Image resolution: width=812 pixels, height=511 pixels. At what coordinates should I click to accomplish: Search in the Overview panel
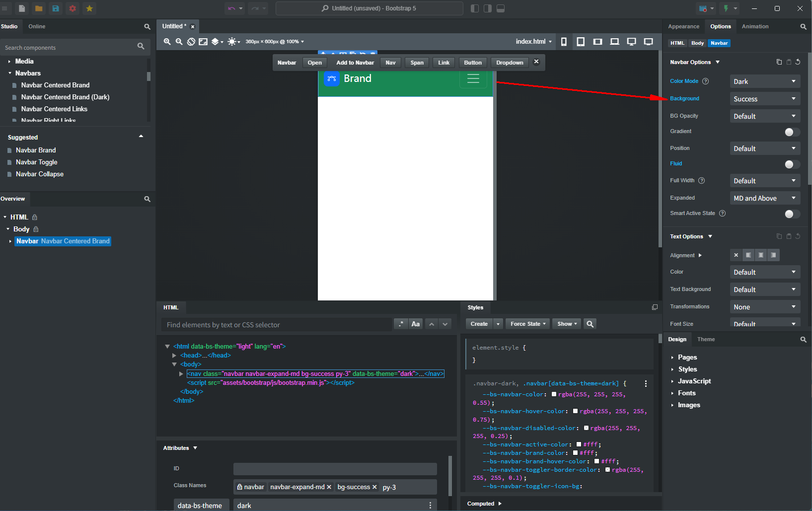point(147,199)
